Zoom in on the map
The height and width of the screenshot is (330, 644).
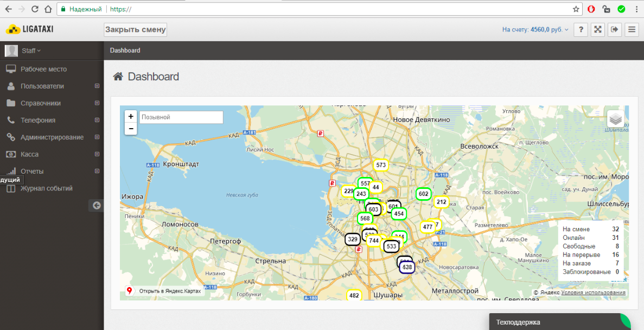pyautogui.click(x=131, y=117)
